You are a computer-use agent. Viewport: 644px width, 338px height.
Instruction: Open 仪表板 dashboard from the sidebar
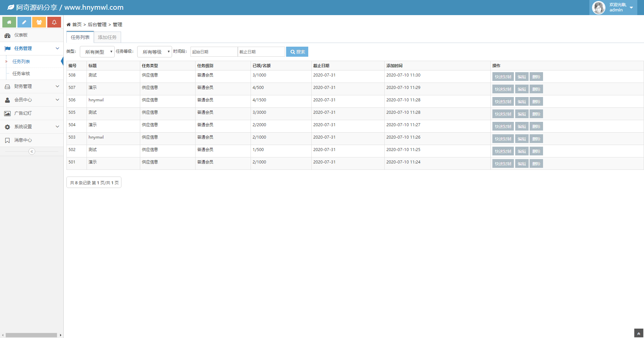(x=21, y=35)
